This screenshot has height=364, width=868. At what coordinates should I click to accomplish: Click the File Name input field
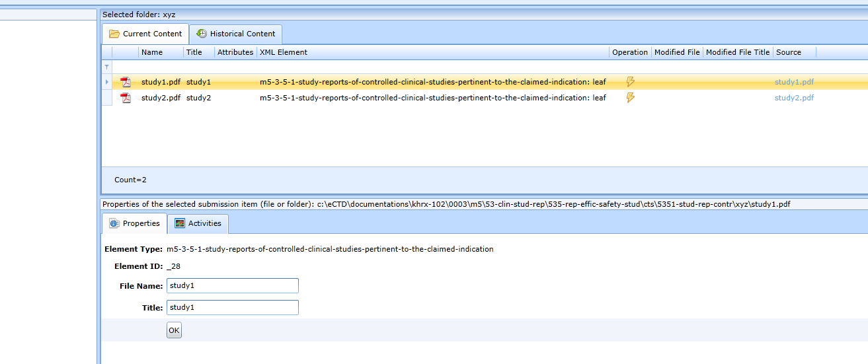point(233,285)
